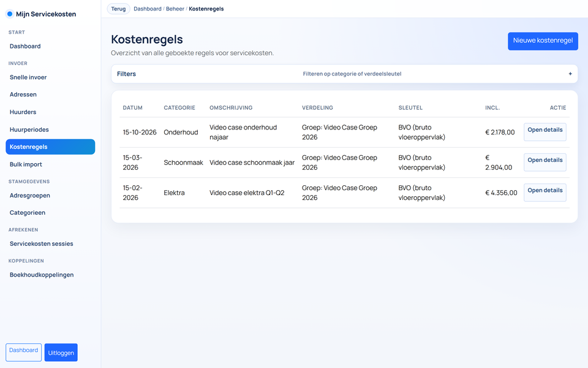
Task: Open details of the Elektra row
Action: pos(545,191)
